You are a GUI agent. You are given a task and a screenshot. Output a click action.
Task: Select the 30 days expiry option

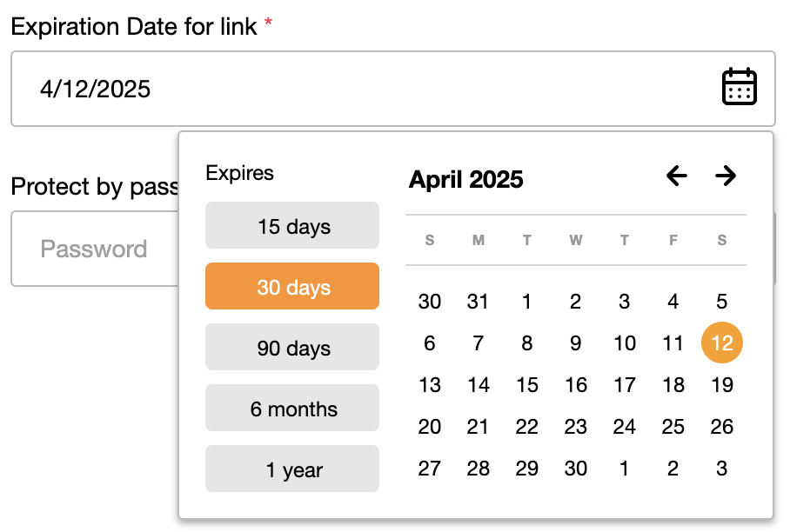tap(292, 286)
